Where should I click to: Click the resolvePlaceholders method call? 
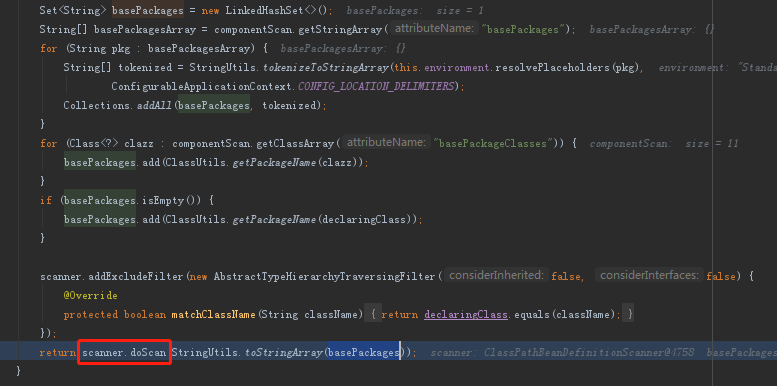[x=553, y=67]
